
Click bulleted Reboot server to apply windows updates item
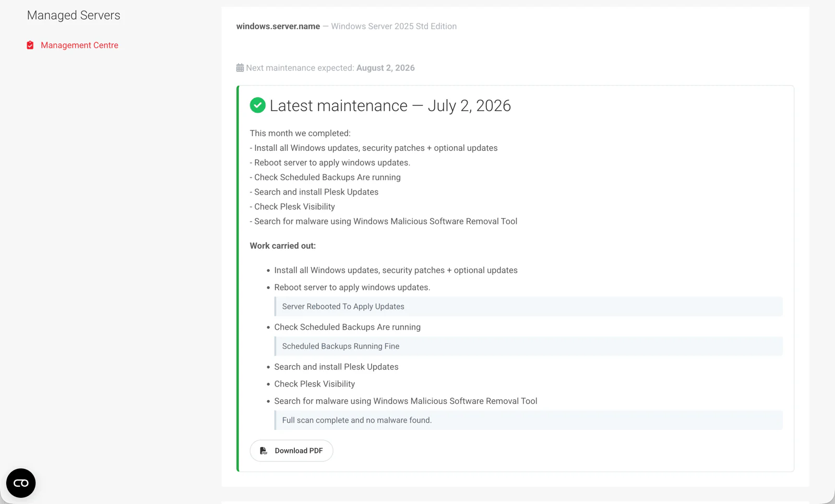352,287
